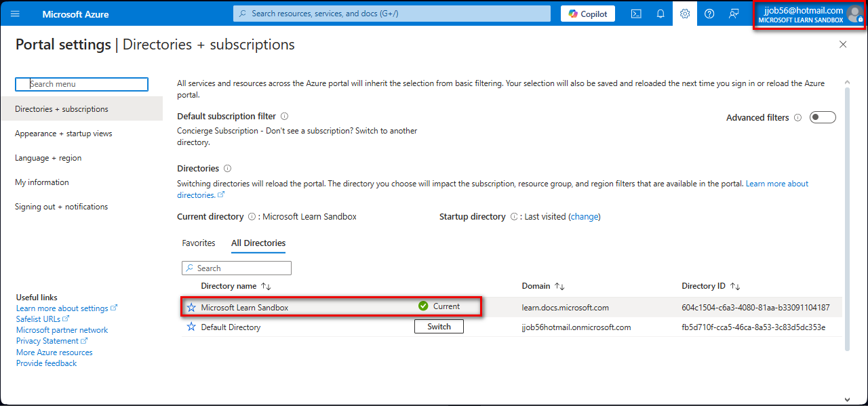The width and height of the screenshot is (868, 406).
Task: Open the notifications bell
Action: [x=660, y=14]
